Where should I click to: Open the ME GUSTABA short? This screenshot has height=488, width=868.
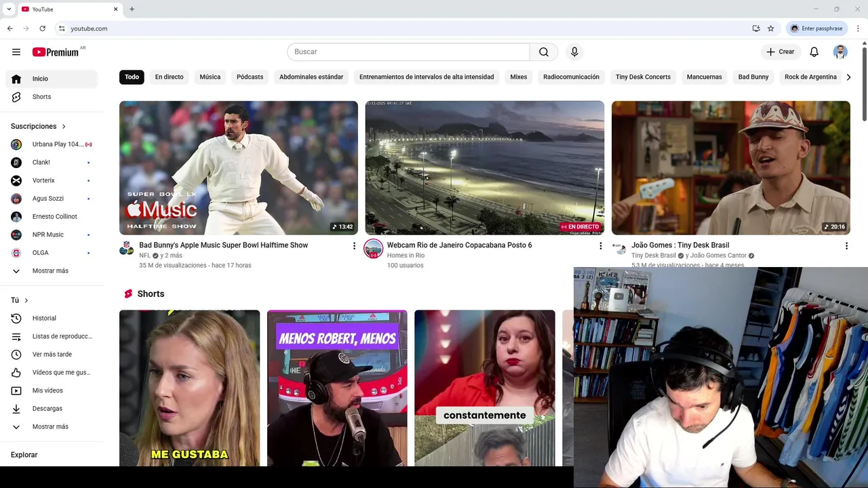(189, 388)
